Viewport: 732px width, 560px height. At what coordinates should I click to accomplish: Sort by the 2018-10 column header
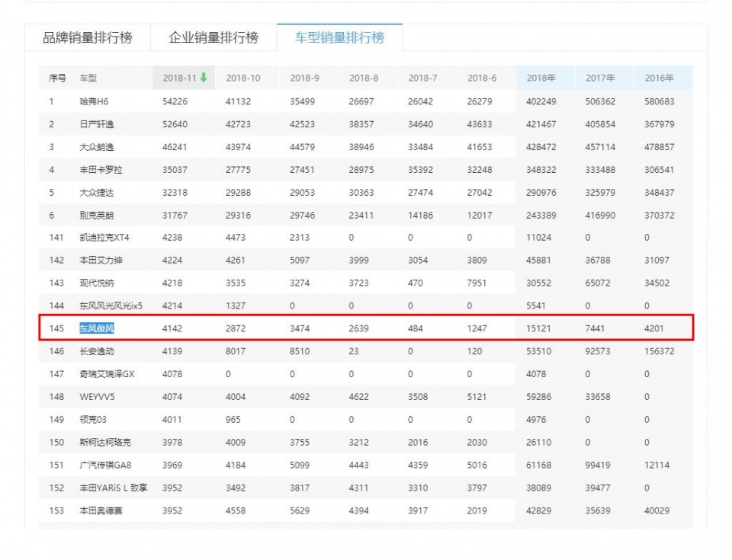243,78
